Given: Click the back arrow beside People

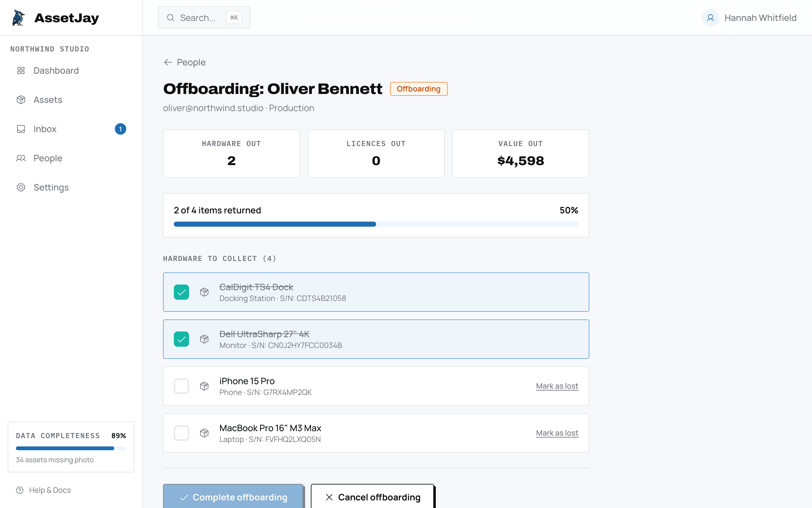Looking at the screenshot, I should pyautogui.click(x=168, y=63).
